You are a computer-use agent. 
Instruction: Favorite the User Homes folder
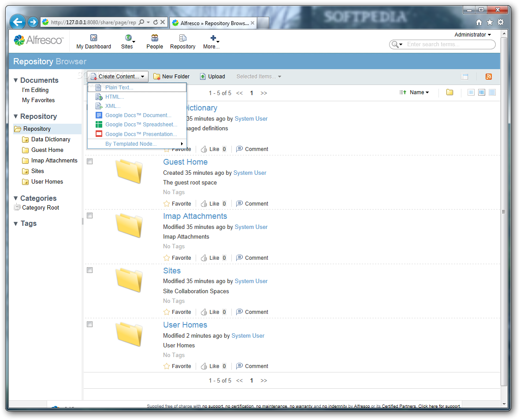[177, 366]
